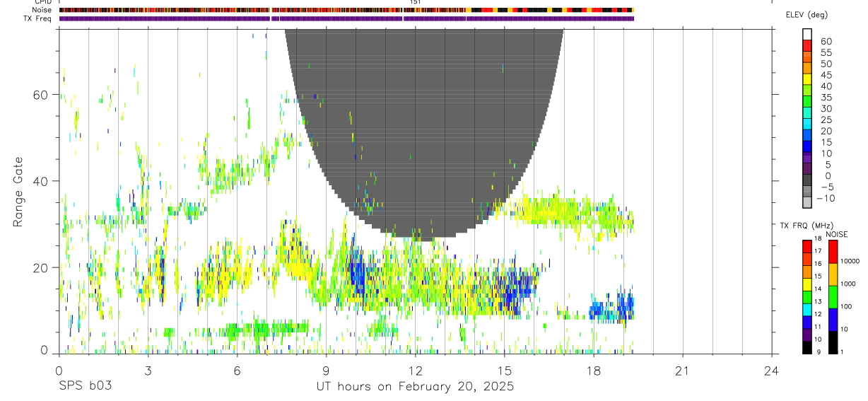Click the '9' hour tick label on time axis
Image resolution: width=868 pixels, height=401 pixels.
[x=326, y=371]
